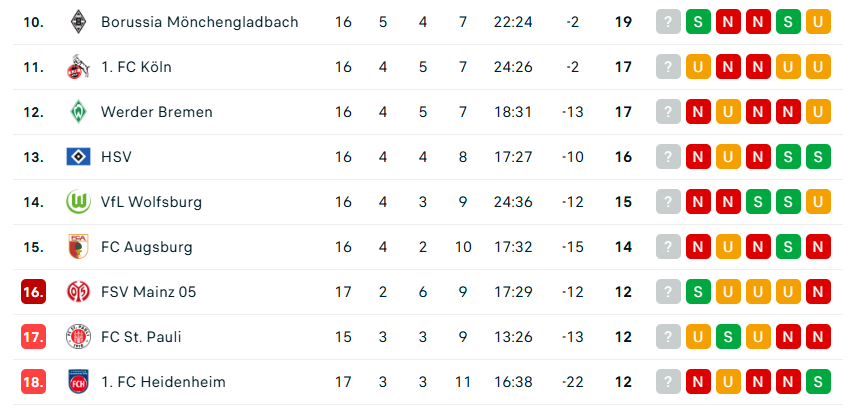
Task: Click Mainz 05's latest red N badge
Action: [x=819, y=292]
